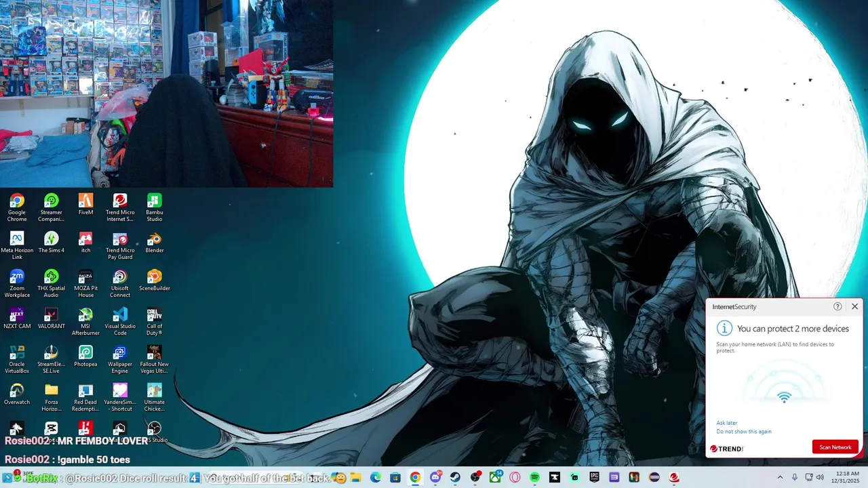
Task: Open the itch desktop shortcut
Action: tap(85, 242)
